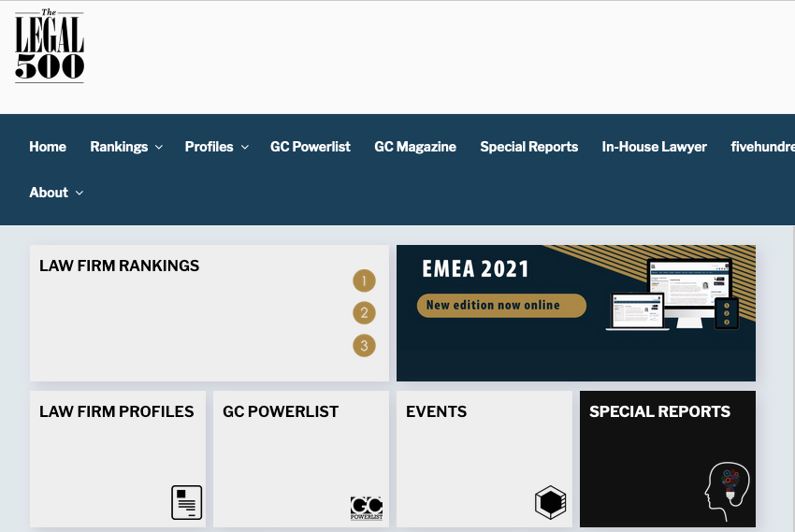795x532 pixels.
Task: Visit In-House Lawyer navigation link
Action: [x=654, y=147]
